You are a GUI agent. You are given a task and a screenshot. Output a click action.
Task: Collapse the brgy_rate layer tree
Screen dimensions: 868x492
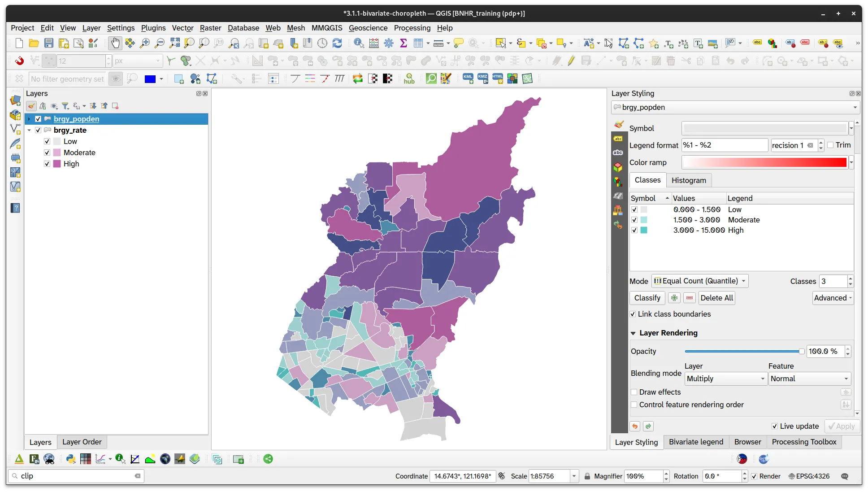[x=30, y=130]
